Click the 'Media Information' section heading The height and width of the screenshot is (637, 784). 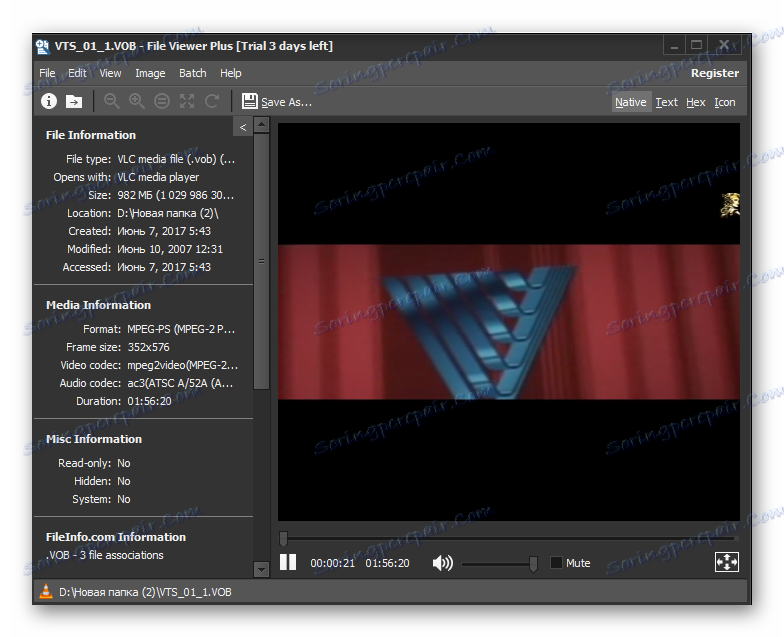(98, 305)
